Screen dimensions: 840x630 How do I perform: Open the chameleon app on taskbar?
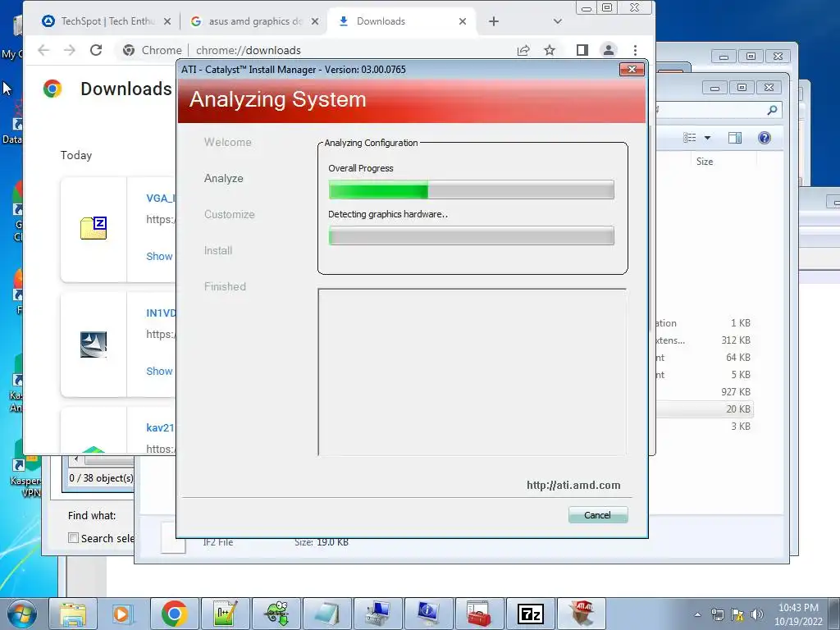pos(276,614)
